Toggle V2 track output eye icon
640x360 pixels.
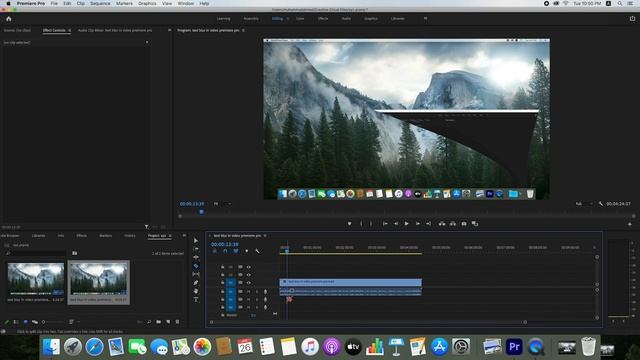coord(249,275)
